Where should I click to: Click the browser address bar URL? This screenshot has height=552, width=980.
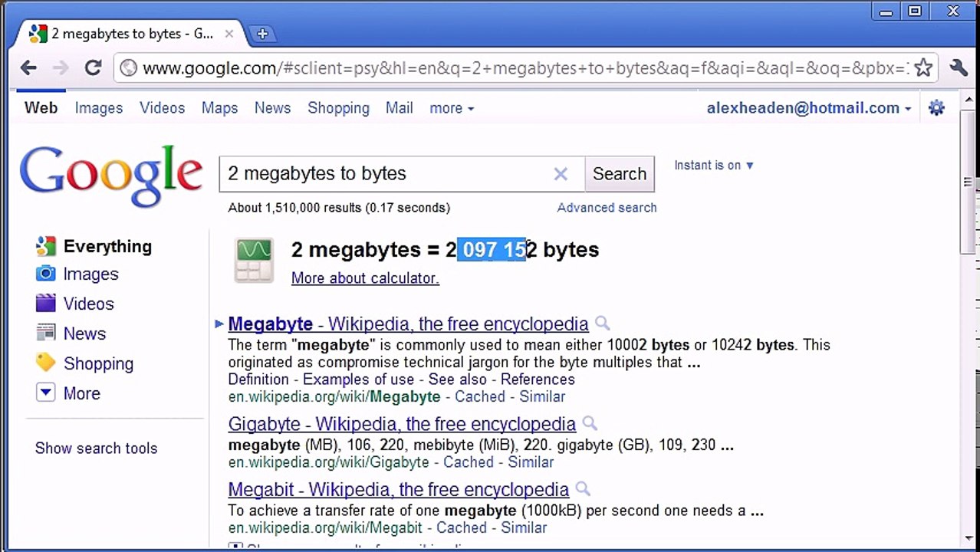click(525, 68)
